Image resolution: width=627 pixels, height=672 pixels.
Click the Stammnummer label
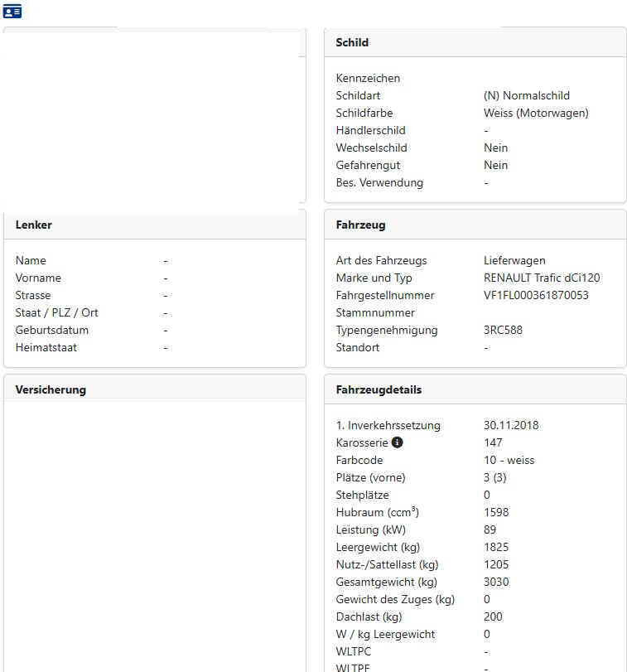[x=375, y=313]
